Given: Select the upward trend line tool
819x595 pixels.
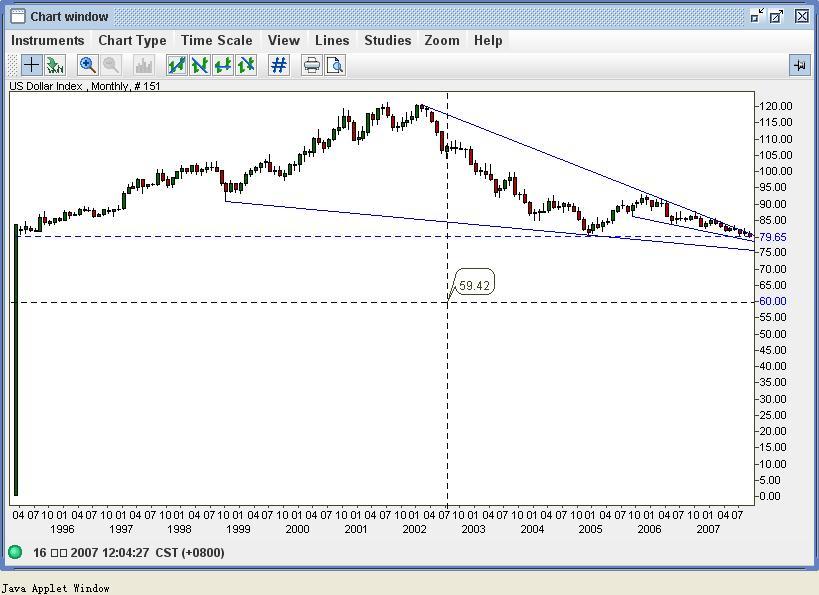Looking at the screenshot, I should tap(177, 65).
